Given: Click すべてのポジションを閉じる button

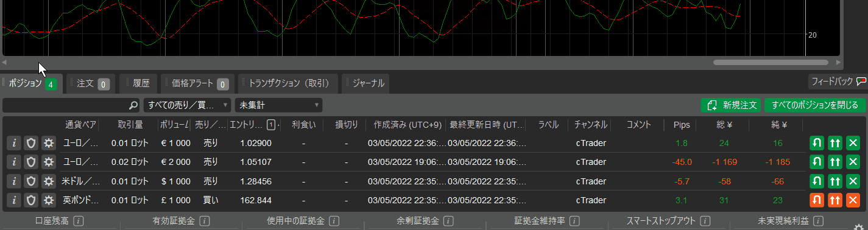Looking at the screenshot, I should click(x=814, y=105).
